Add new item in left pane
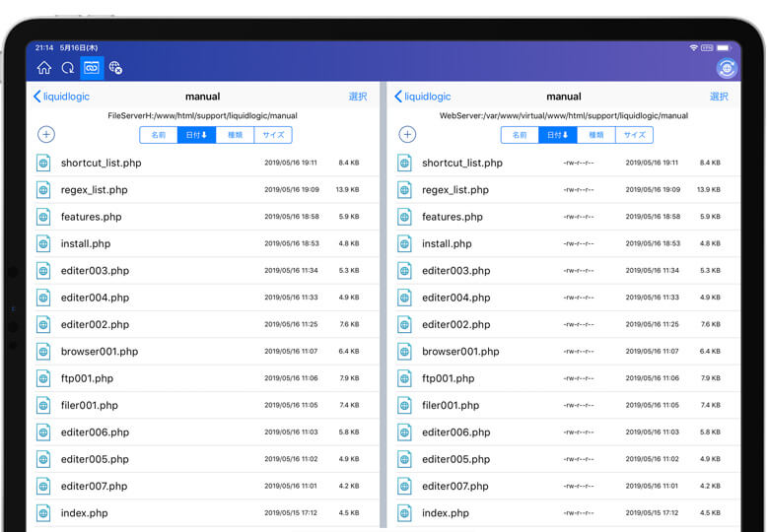This screenshot has width=767, height=532. 46,135
